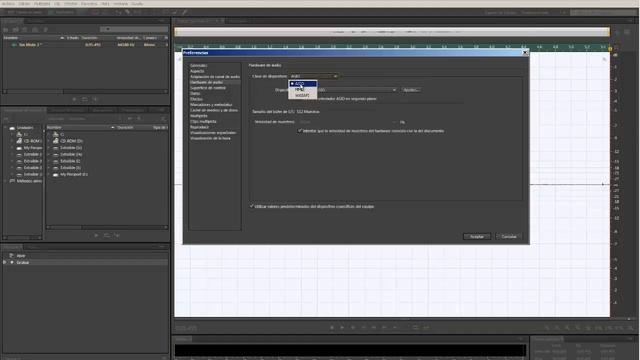Click the last zoom icon in the zoom toolbar

pyautogui.click(x=630, y=328)
